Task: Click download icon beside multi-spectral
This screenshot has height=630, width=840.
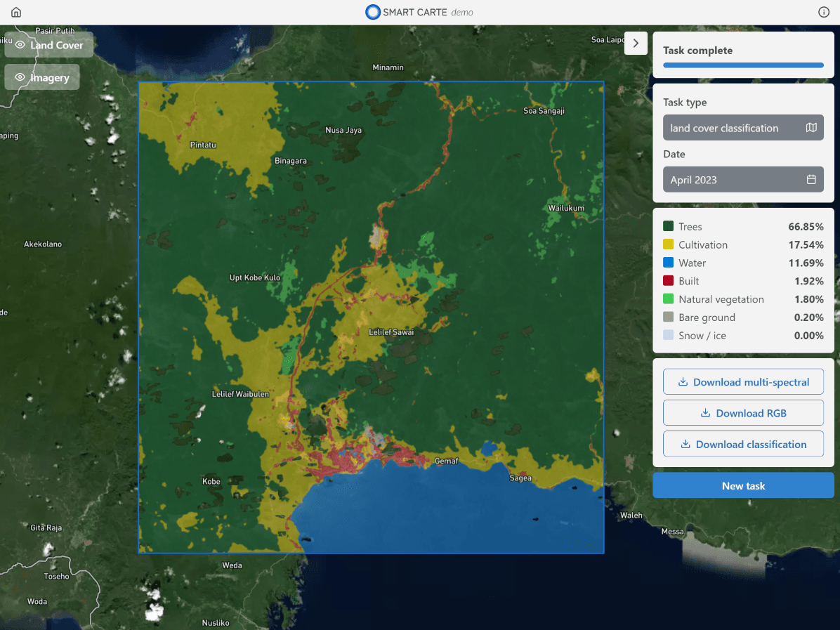Action: (x=683, y=382)
